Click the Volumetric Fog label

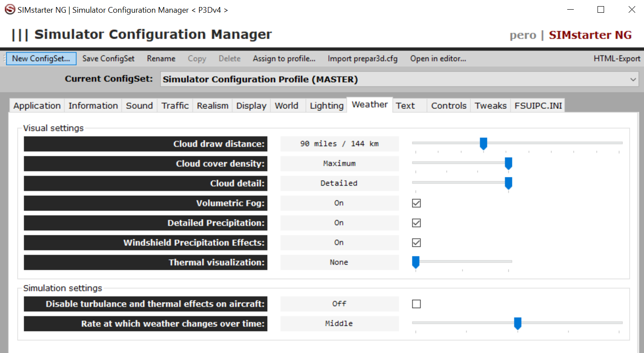pos(146,203)
